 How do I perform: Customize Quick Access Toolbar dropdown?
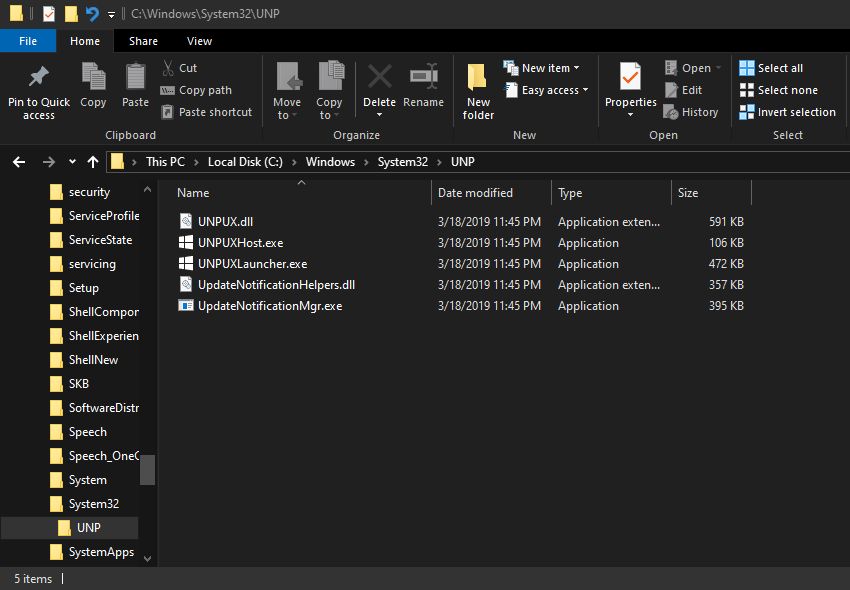tap(111, 15)
